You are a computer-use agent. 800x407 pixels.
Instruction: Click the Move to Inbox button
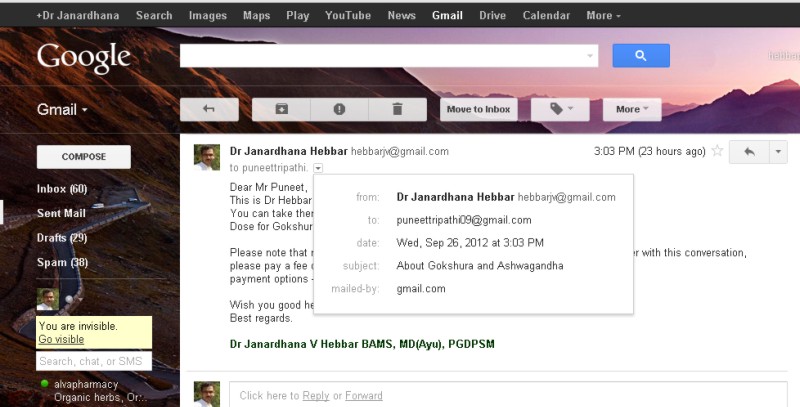(479, 109)
